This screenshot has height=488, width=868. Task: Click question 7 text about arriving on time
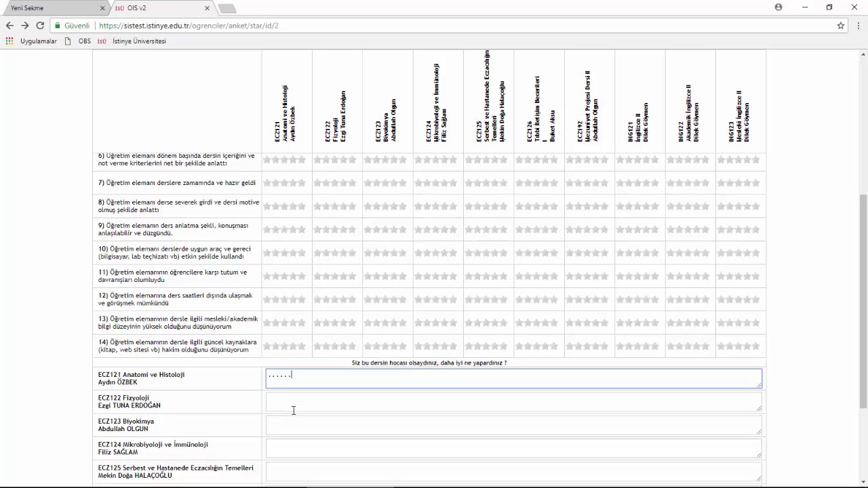[x=177, y=183]
